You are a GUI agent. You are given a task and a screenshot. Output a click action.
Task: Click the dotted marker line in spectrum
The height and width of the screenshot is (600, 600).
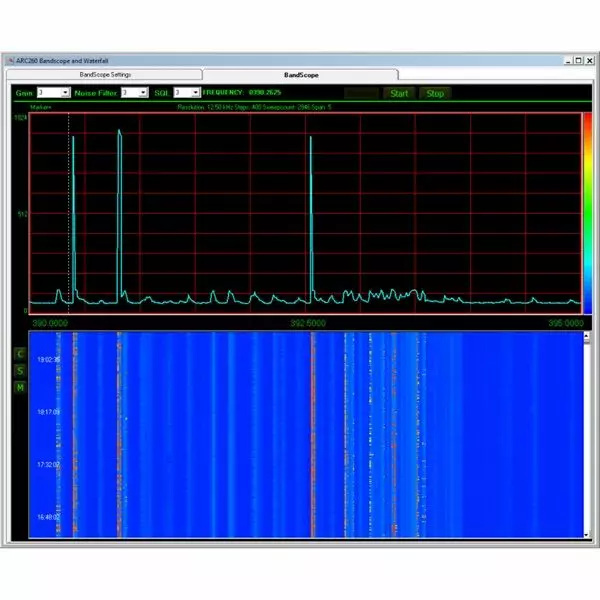click(x=68, y=200)
